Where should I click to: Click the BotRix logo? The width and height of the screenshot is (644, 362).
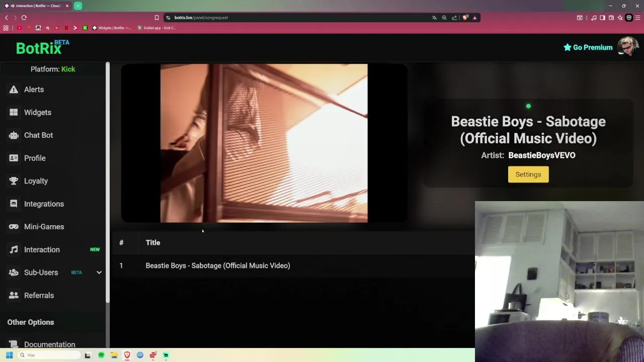(42, 47)
